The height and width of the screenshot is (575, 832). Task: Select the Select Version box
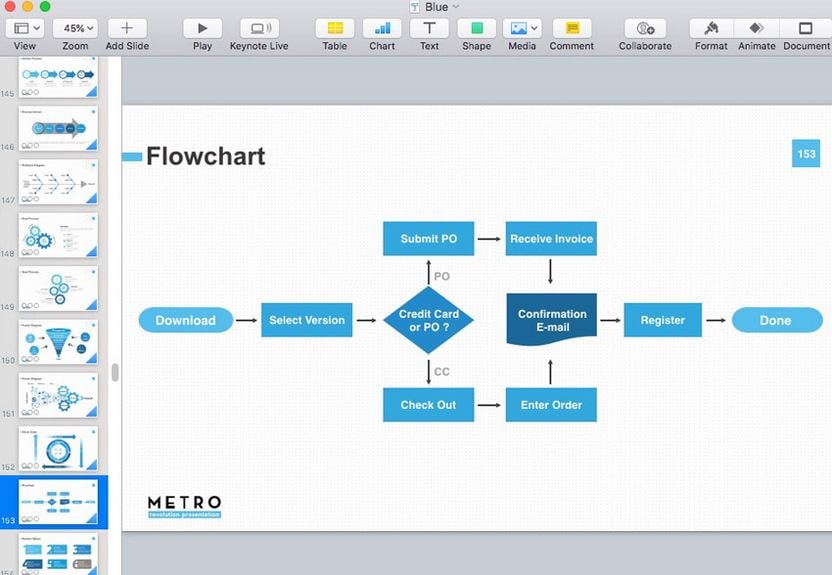tap(307, 320)
